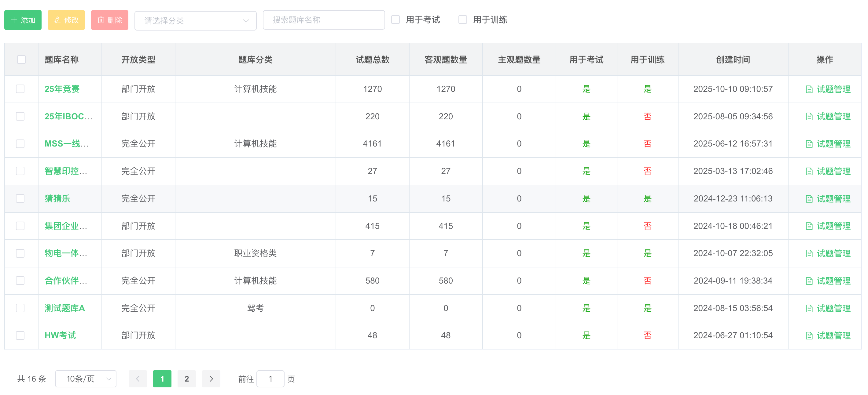
Task: Toggle the 用于考试 filter checkbox
Action: pos(395,20)
